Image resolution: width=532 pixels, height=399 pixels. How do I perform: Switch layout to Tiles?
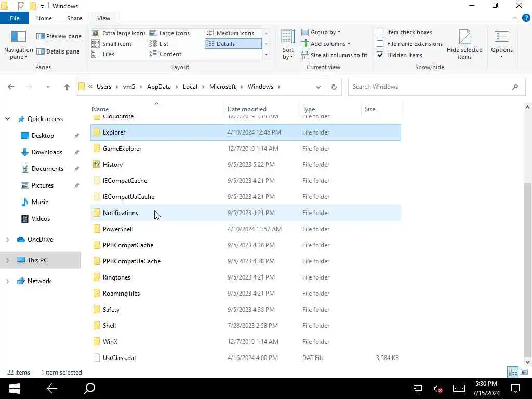pos(103,54)
